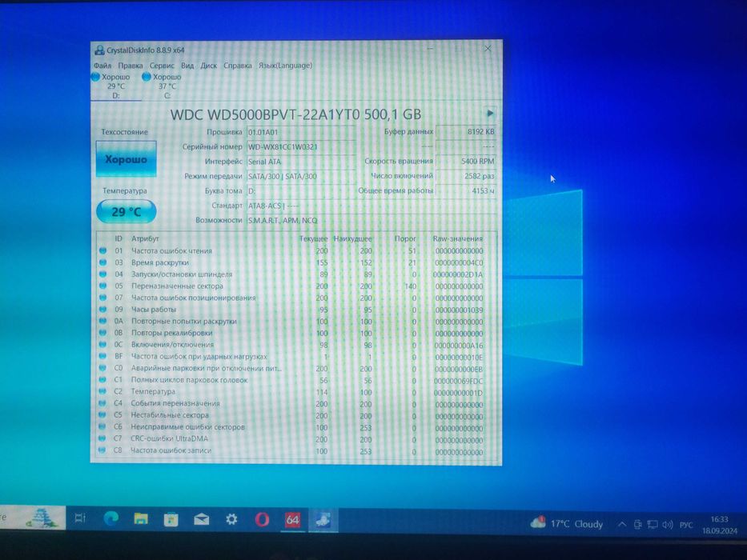Click the power-on count 2582 раз
This screenshot has height=560, width=747.
(x=466, y=176)
